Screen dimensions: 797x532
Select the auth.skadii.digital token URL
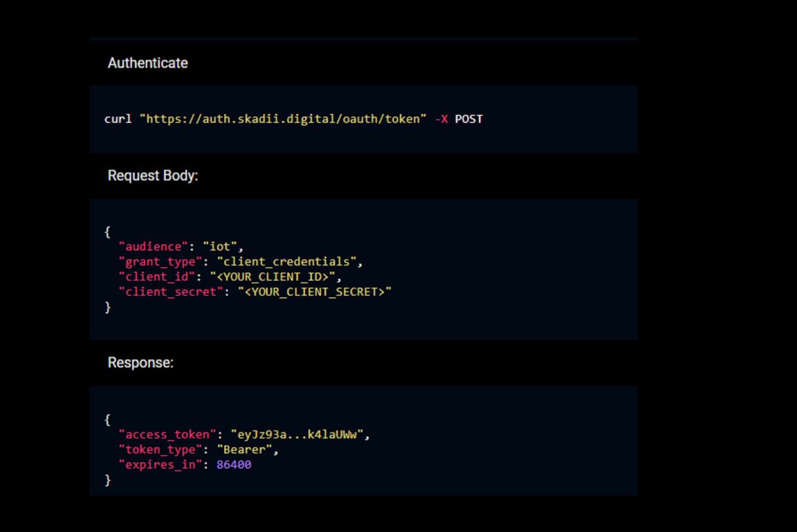click(x=283, y=119)
